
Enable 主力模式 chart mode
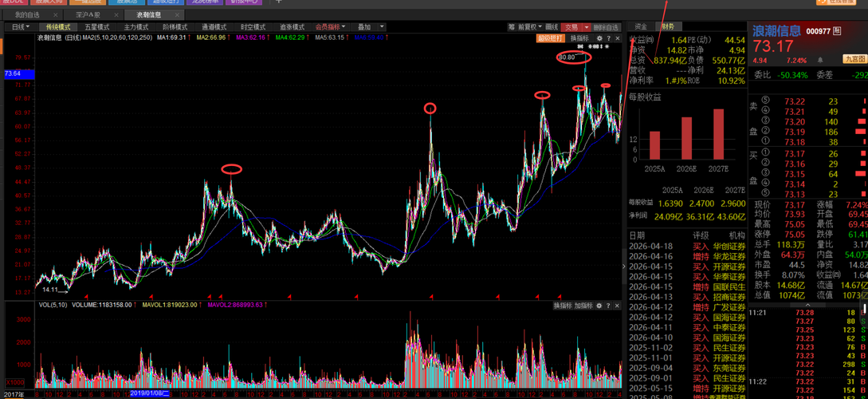click(x=136, y=26)
